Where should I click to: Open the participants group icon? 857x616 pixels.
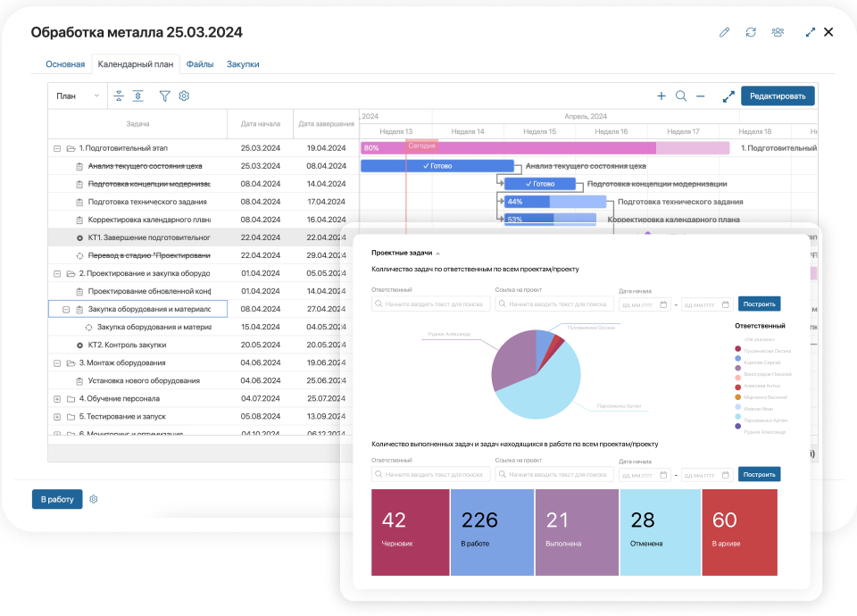point(778,32)
